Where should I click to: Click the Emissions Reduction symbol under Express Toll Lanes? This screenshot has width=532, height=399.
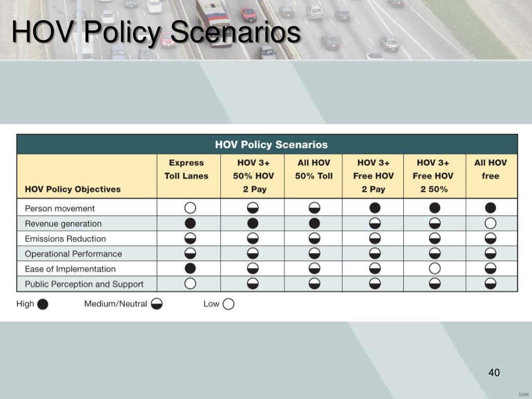[x=190, y=238]
